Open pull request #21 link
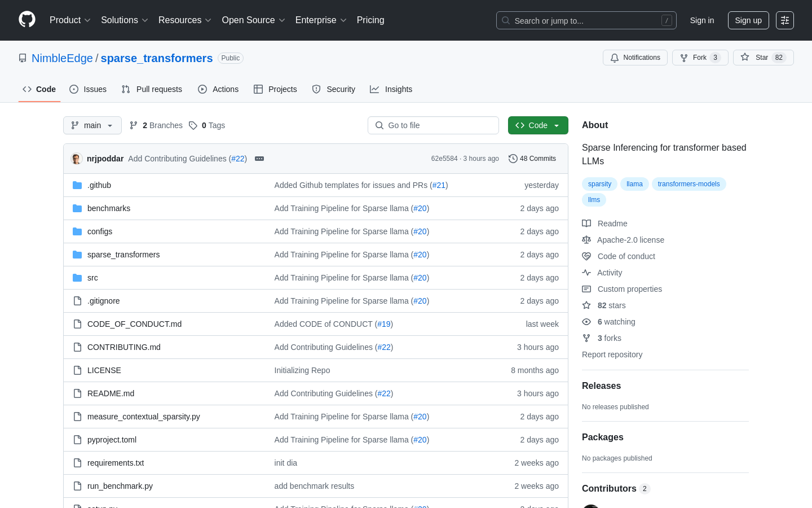812x508 pixels. click(439, 185)
